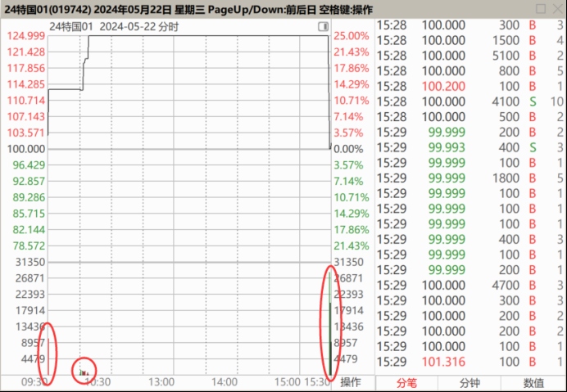This screenshot has width=567, height=392.
Task: Switch to the 分钟 tab
Action: tap(469, 382)
